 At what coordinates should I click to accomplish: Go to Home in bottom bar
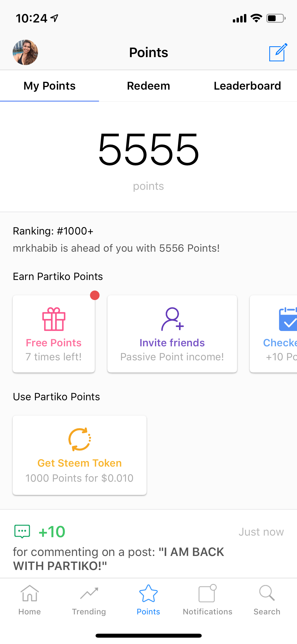click(30, 600)
